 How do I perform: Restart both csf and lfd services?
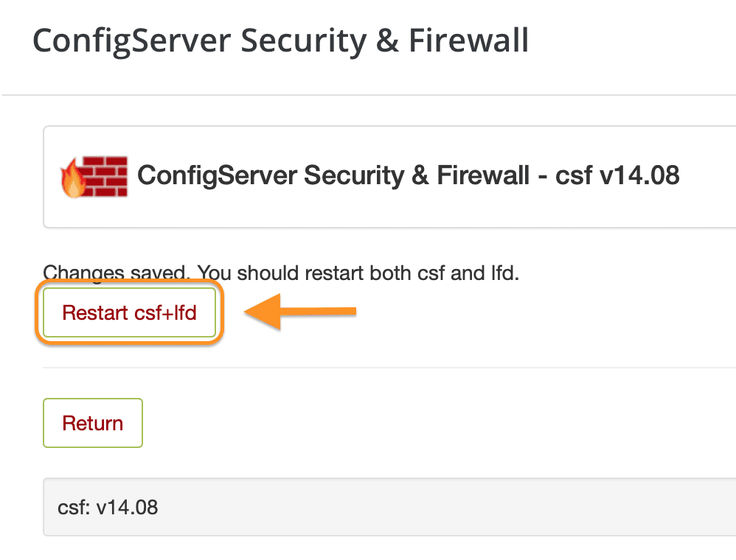point(128,312)
